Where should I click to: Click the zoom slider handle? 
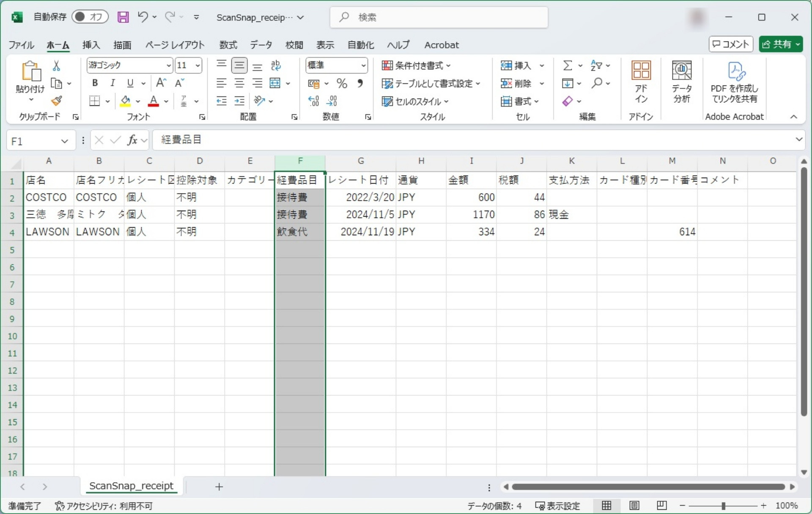(723, 506)
